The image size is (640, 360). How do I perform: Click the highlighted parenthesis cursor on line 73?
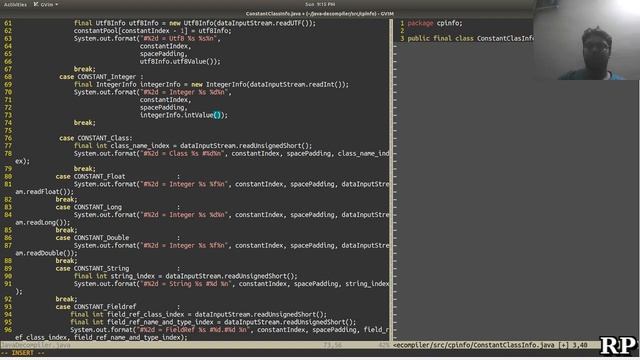216,115
